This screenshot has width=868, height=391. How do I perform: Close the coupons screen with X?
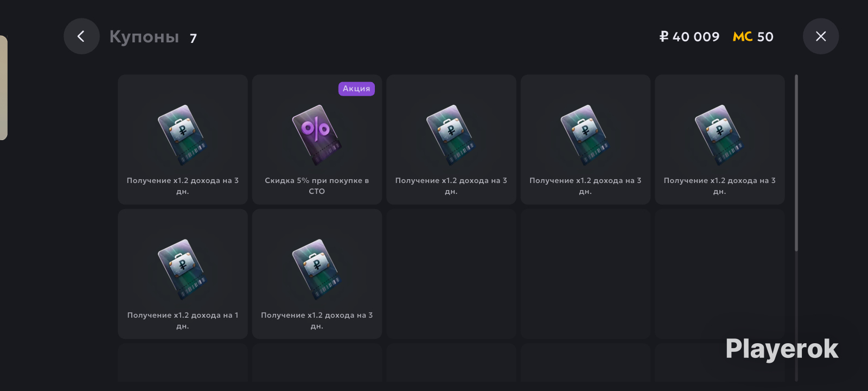click(x=821, y=36)
